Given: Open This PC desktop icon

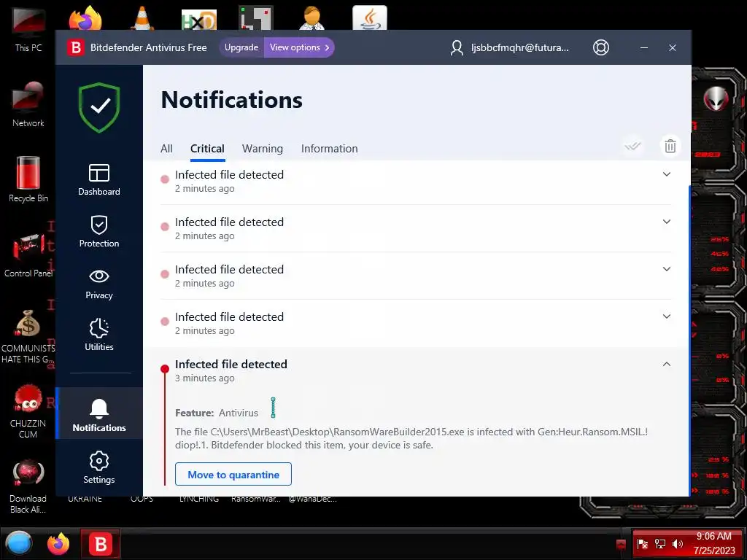Looking at the screenshot, I should pos(28,29).
